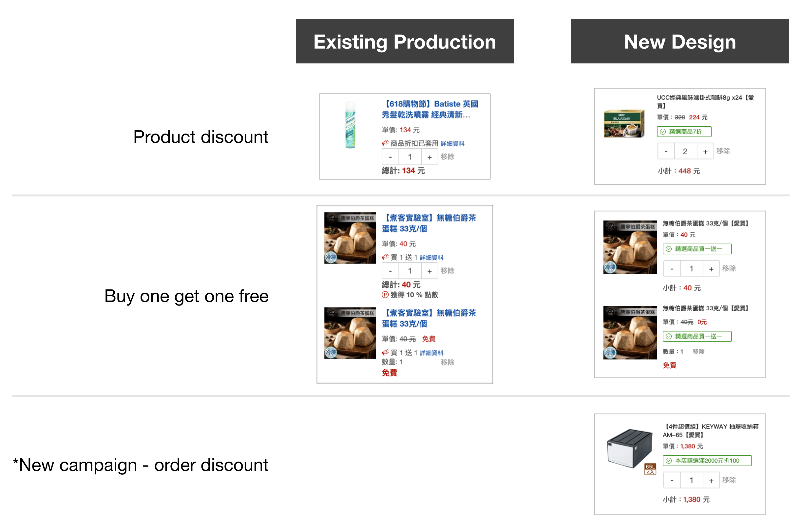The image size is (801, 532).
Task: Open the Batiste 618購物節 product title link
Action: 429,109
